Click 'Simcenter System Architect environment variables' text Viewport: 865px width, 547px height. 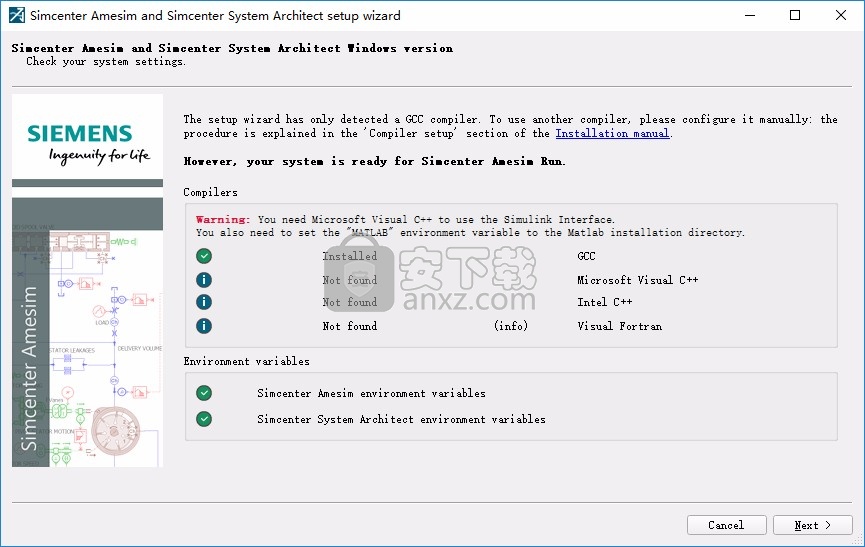click(x=401, y=419)
